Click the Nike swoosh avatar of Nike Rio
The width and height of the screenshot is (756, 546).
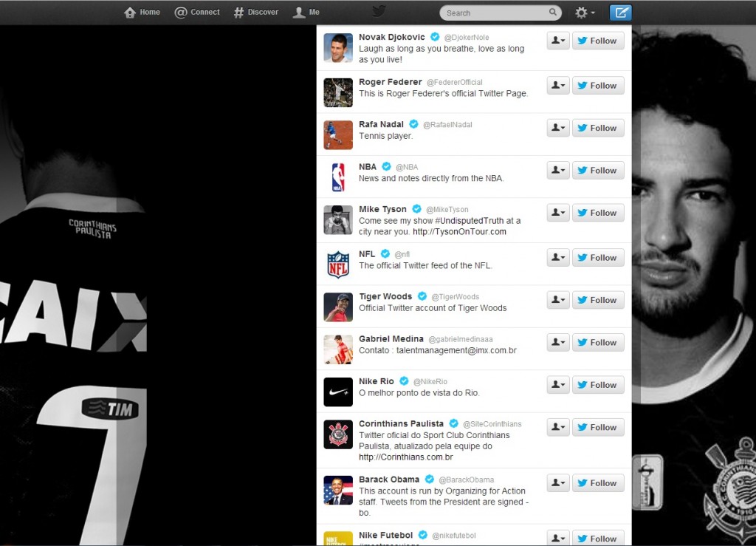(338, 392)
